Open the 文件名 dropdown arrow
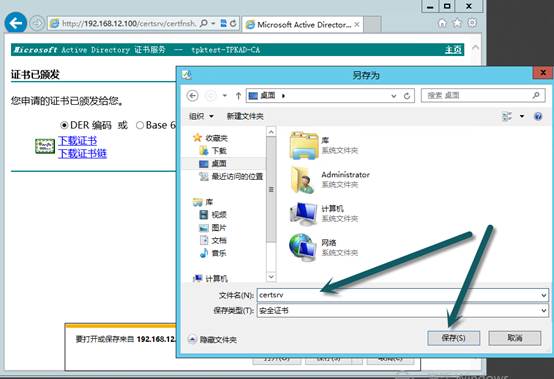554x379 pixels. point(544,295)
